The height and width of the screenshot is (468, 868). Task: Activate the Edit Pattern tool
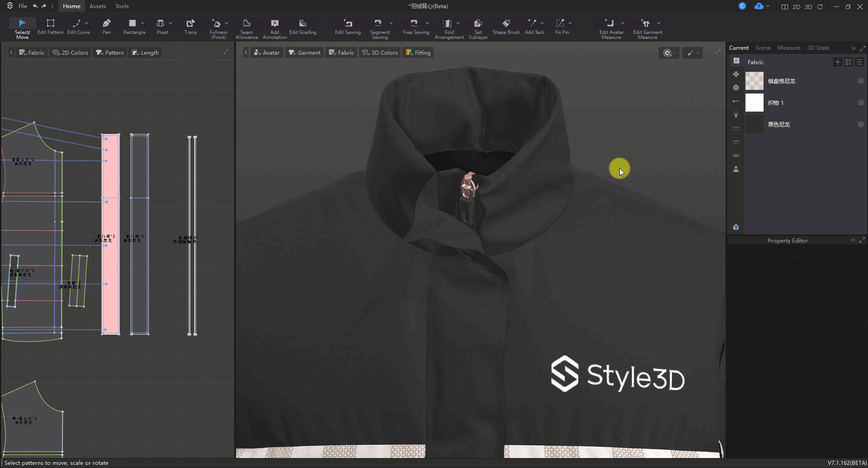(50, 26)
